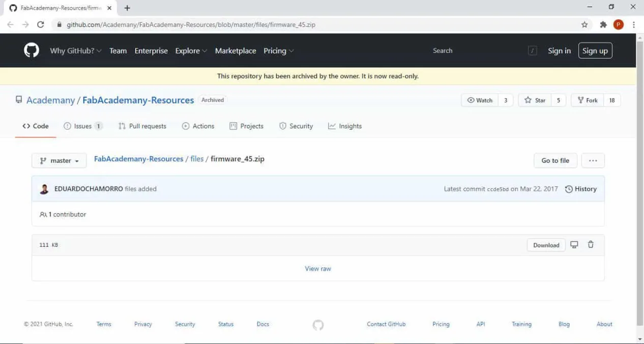The width and height of the screenshot is (644, 344).
Task: Open the Marketplace menu item
Action: tap(236, 51)
